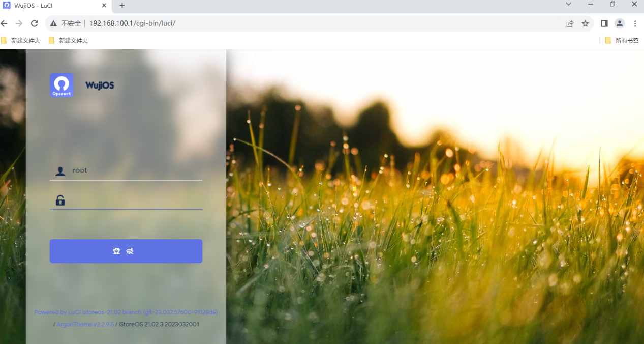This screenshot has width=644, height=344.
Task: Click the padlock icon in password row
Action: point(60,200)
